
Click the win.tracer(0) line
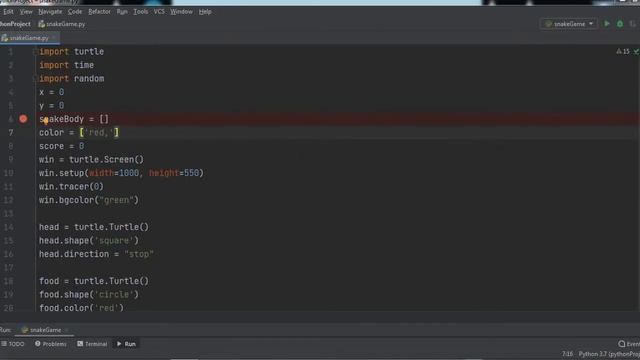click(x=71, y=187)
